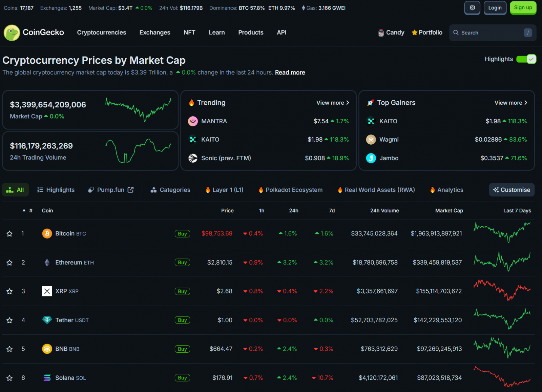The height and width of the screenshot is (392, 542).
Task: Favorite XRP with its star
Action: tap(9, 291)
